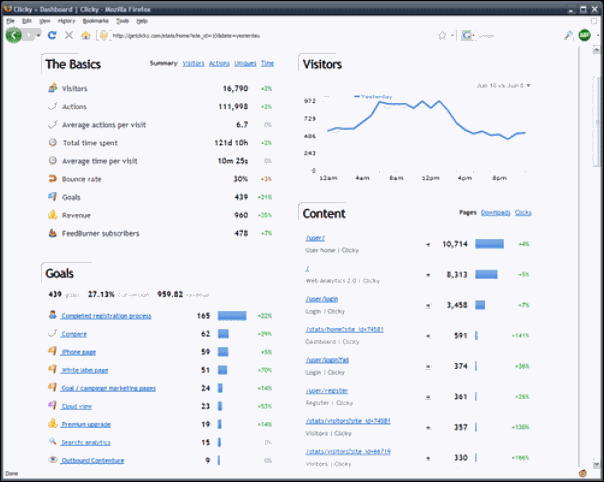Click the browser Back button

(x=13, y=35)
